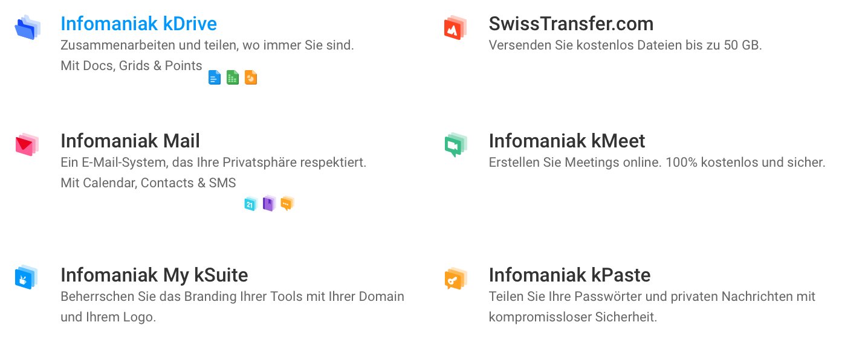Click the red SwissTransfer icon
868x348 pixels.
click(455, 28)
